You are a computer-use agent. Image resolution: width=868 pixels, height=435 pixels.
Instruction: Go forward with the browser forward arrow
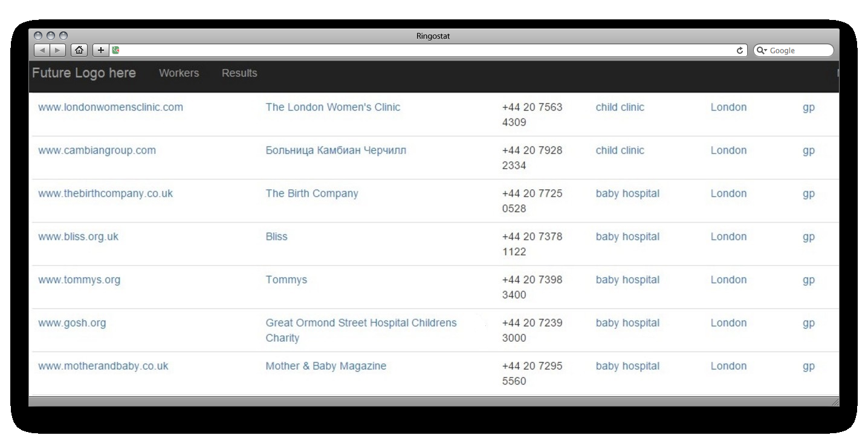57,50
